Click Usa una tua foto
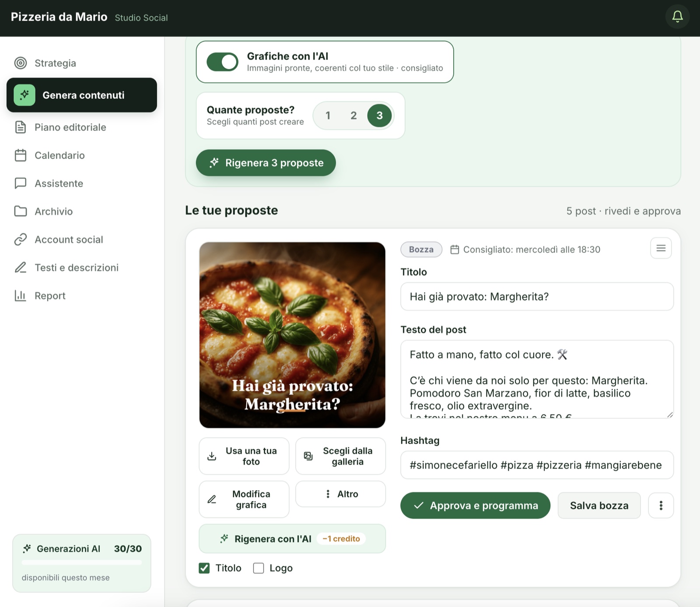 [x=244, y=456]
